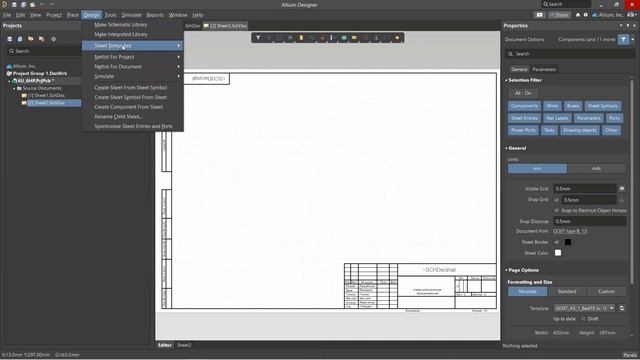Select the Place Part tool in Active Bar
The image size is (640, 360).
pos(301,38)
